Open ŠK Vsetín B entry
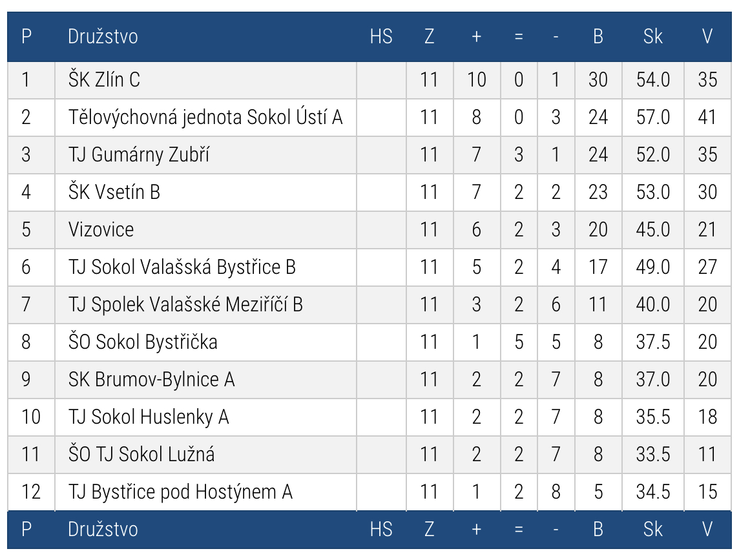Image resolution: width=739 pixels, height=560 pixels. click(114, 192)
